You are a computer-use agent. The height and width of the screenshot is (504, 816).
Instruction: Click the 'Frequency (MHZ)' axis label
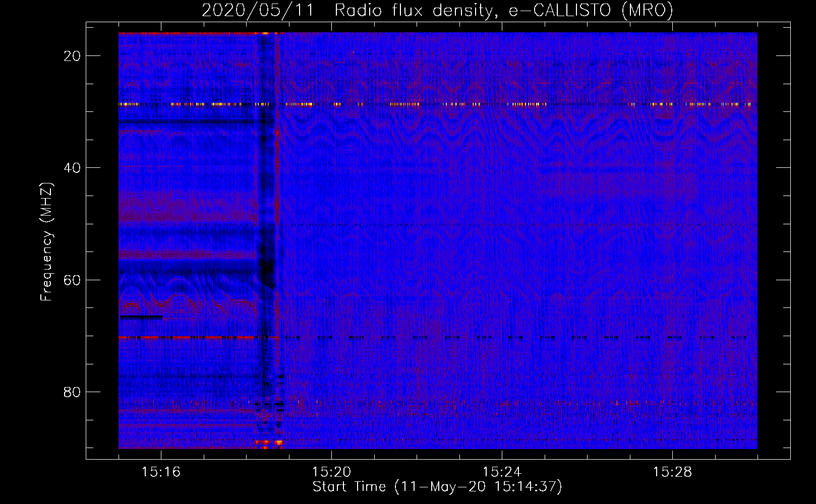46,242
